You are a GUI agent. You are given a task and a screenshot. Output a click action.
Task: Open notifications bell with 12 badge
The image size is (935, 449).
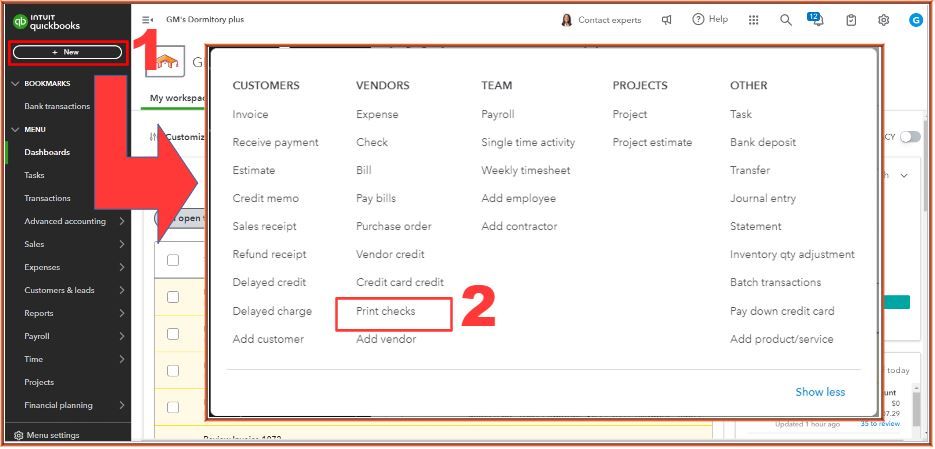coord(816,19)
